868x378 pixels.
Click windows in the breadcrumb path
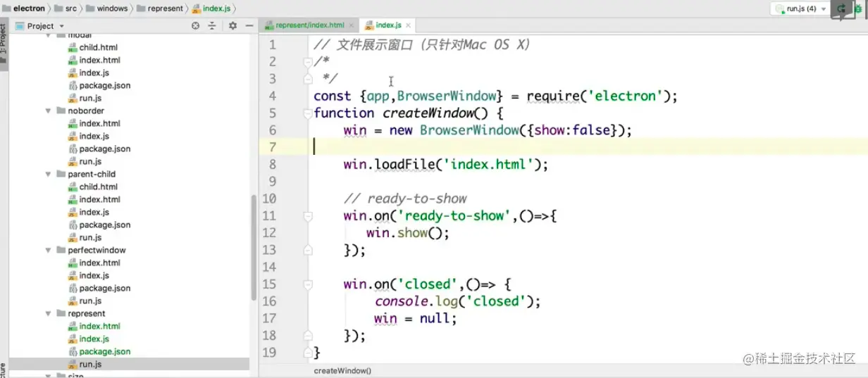[x=112, y=8]
